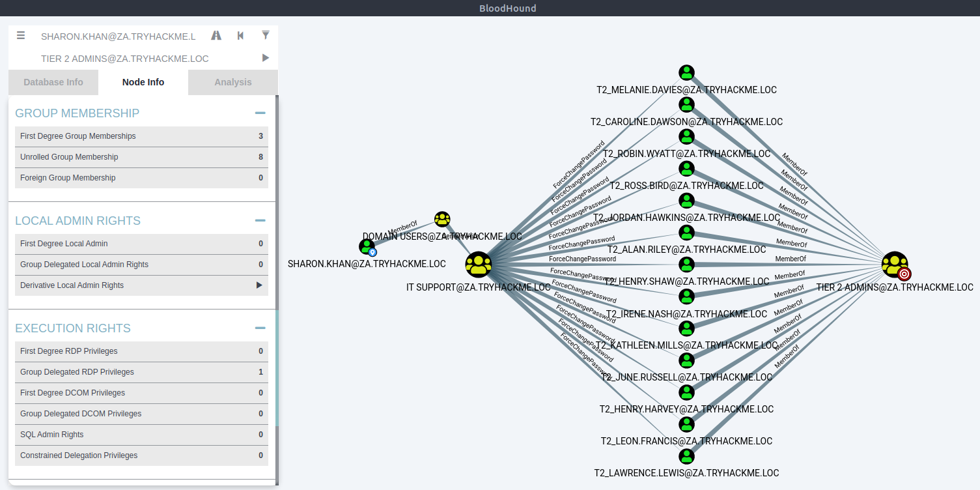Screen dimensions: 980x490
Task: Select the T2_MELANIE.DAVIES user node icon
Action: [x=686, y=72]
